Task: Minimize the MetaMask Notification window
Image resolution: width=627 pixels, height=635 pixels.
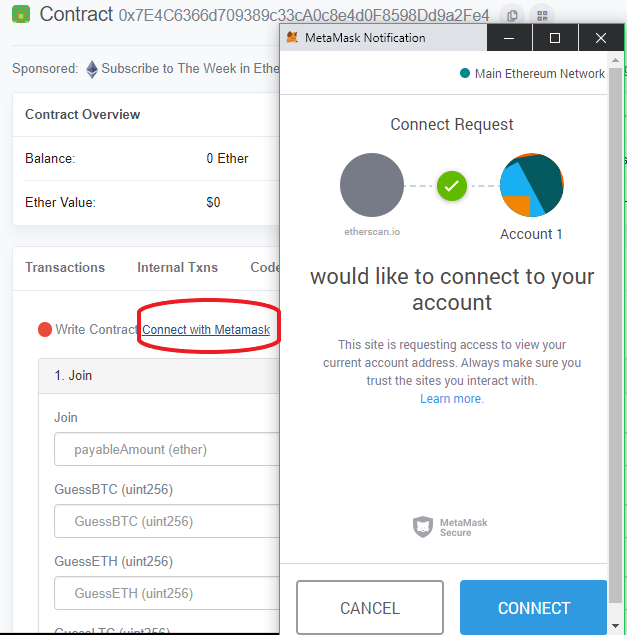Action: click(x=509, y=38)
